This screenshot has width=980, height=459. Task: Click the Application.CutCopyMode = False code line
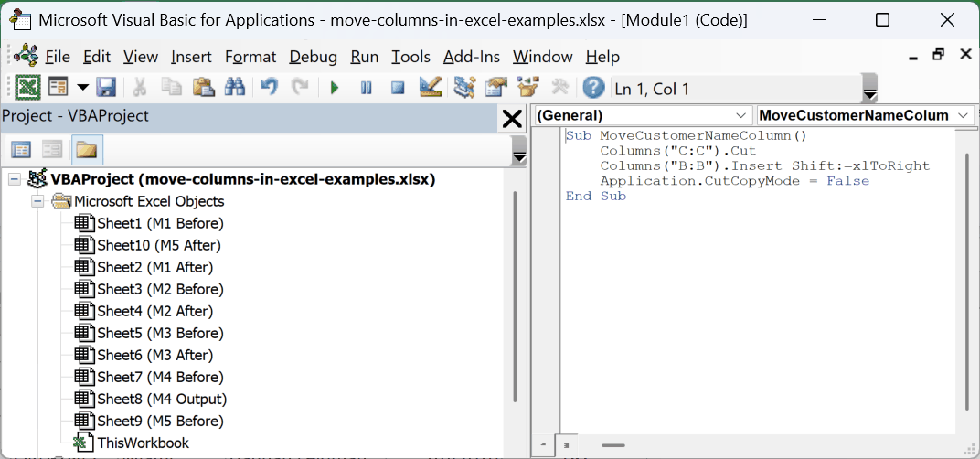tap(734, 181)
